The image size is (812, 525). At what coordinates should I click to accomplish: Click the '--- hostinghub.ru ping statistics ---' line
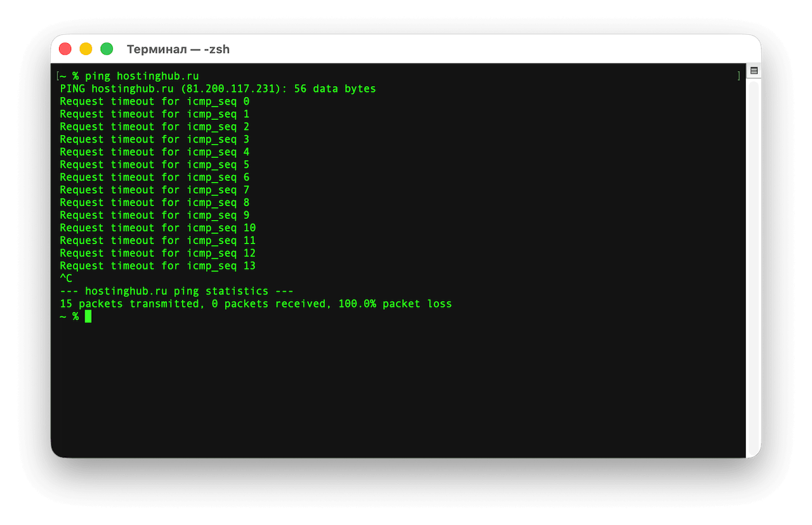pos(176,292)
